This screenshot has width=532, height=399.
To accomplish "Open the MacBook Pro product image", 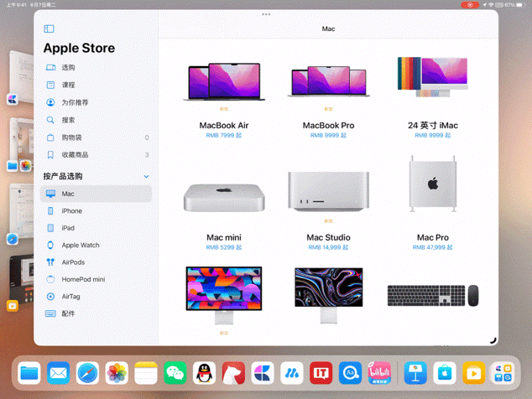I will [x=328, y=81].
